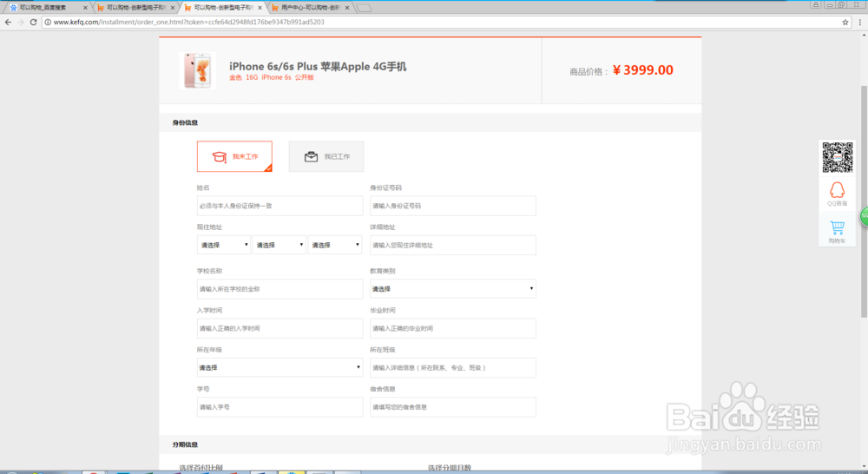Focus the 毕业时间 graduation date field
868x474 pixels.
(453, 328)
